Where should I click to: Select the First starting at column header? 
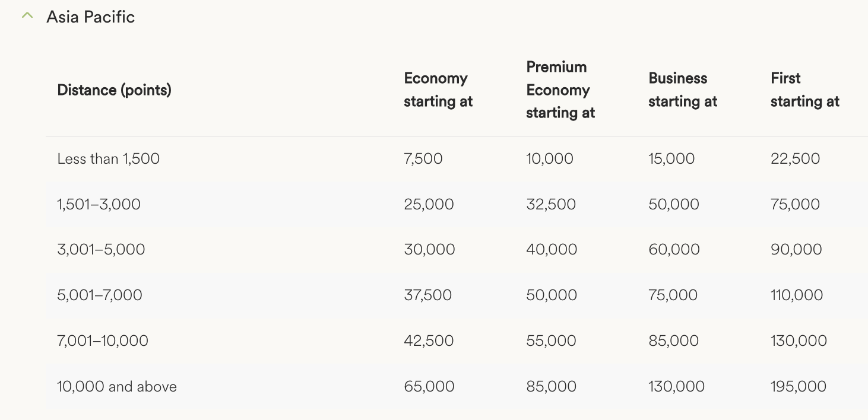(804, 90)
